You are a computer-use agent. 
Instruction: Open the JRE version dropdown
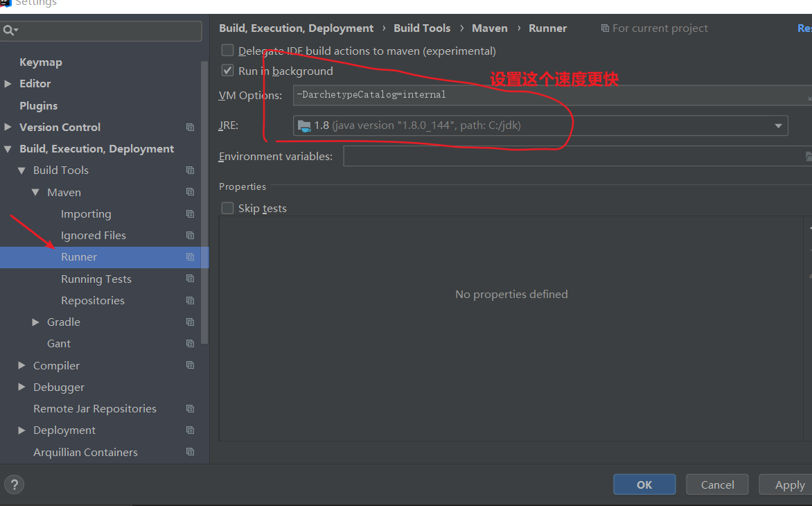tap(777, 125)
